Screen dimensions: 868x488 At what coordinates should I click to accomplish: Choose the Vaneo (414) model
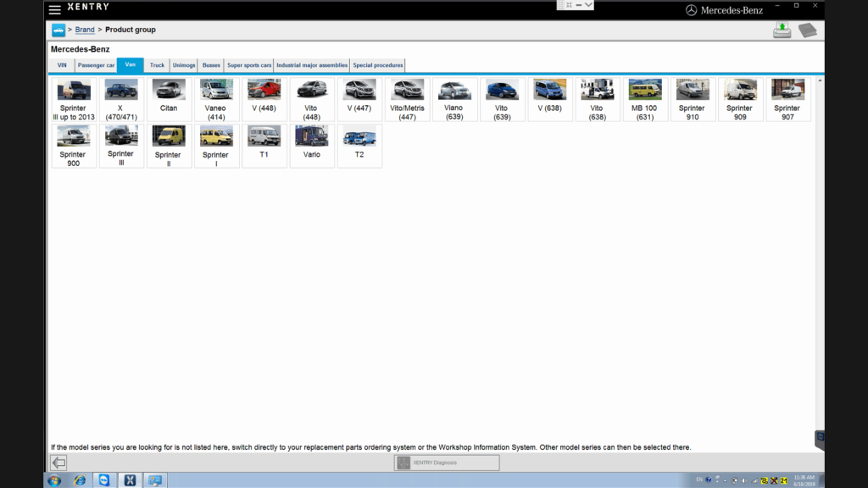point(216,99)
